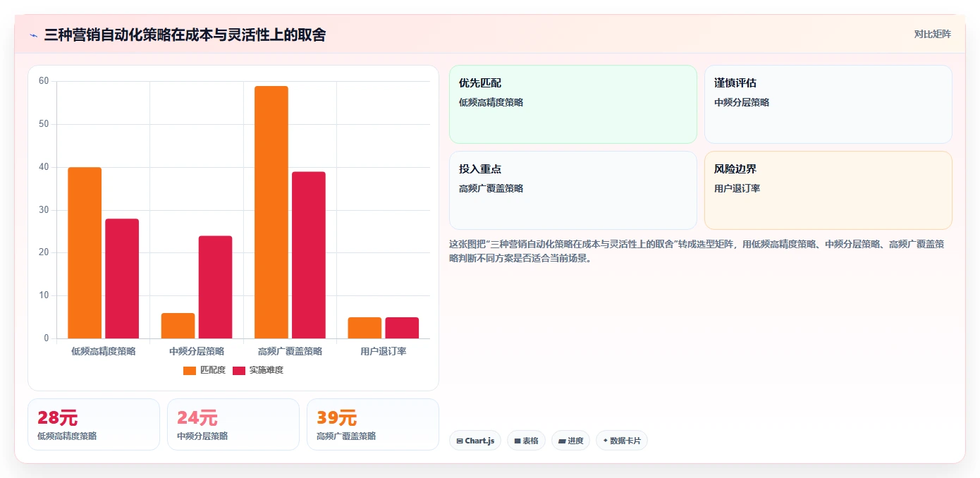Select the 24元 data card
The image size is (980, 478).
click(x=233, y=424)
